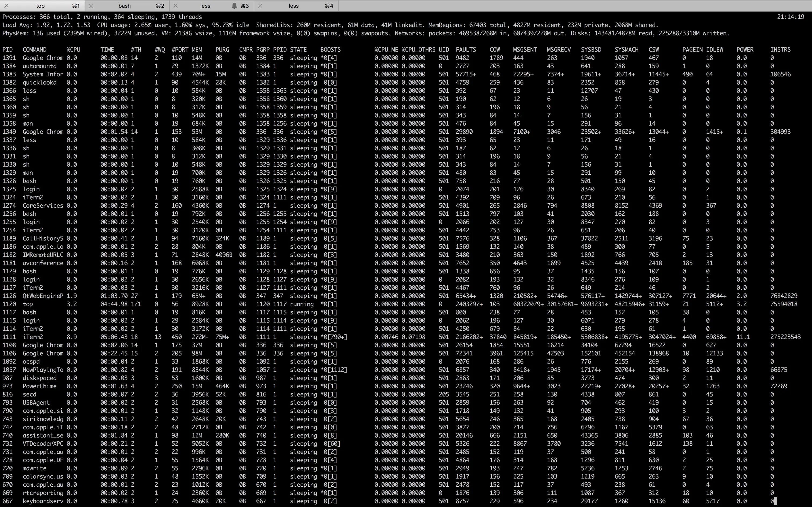
Task: Click the %CPU column header
Action: tap(73, 50)
